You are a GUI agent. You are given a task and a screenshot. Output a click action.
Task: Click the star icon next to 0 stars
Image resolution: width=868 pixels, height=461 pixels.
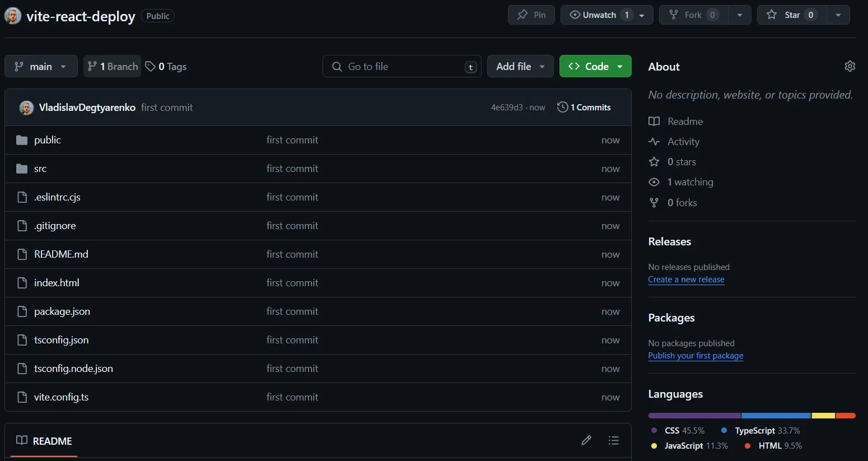click(x=654, y=162)
